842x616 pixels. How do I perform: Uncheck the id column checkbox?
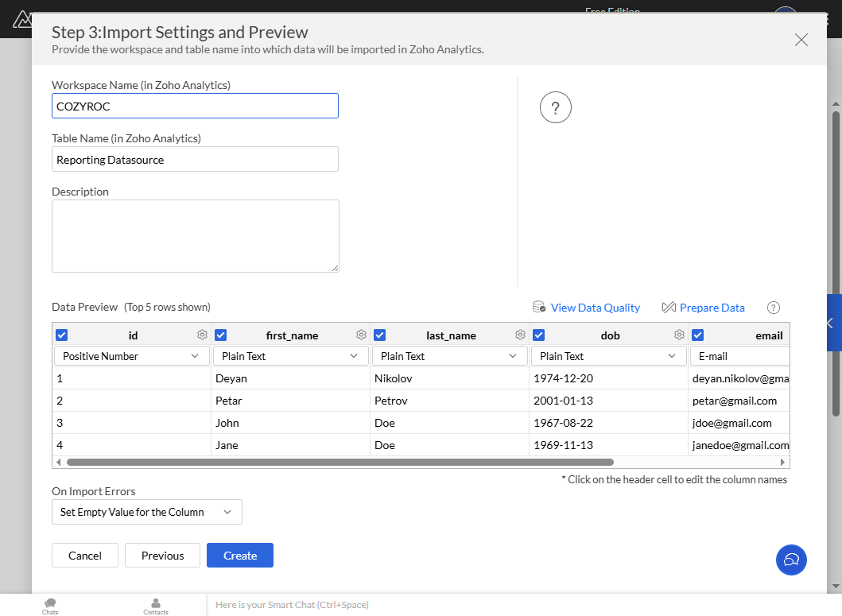coord(62,335)
